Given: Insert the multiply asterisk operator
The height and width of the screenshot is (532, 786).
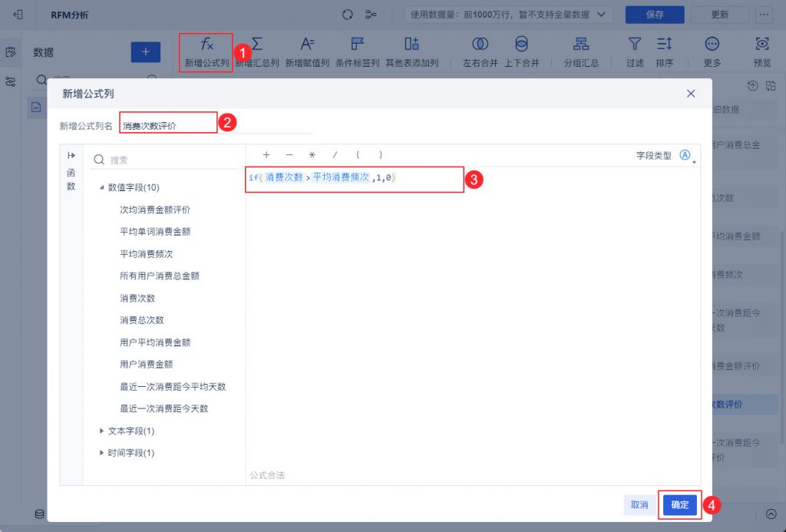Looking at the screenshot, I should [x=312, y=155].
